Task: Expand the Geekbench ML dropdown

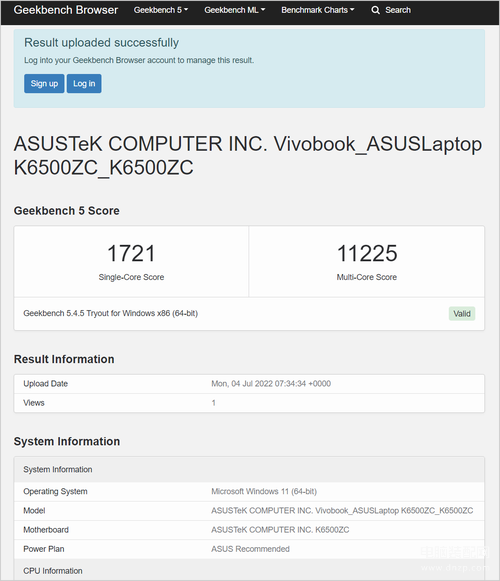Action: [x=235, y=10]
